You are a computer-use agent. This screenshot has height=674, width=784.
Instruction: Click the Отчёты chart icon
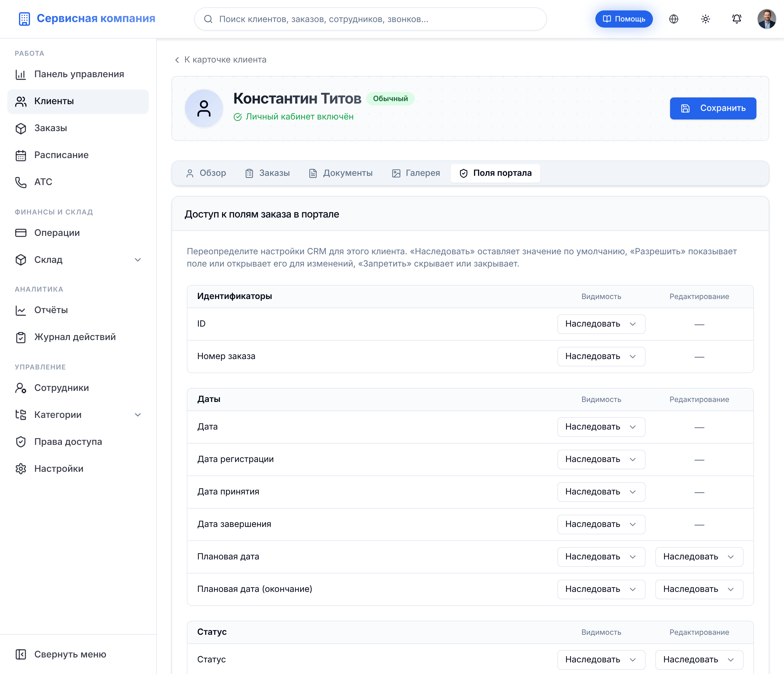pyautogui.click(x=21, y=310)
